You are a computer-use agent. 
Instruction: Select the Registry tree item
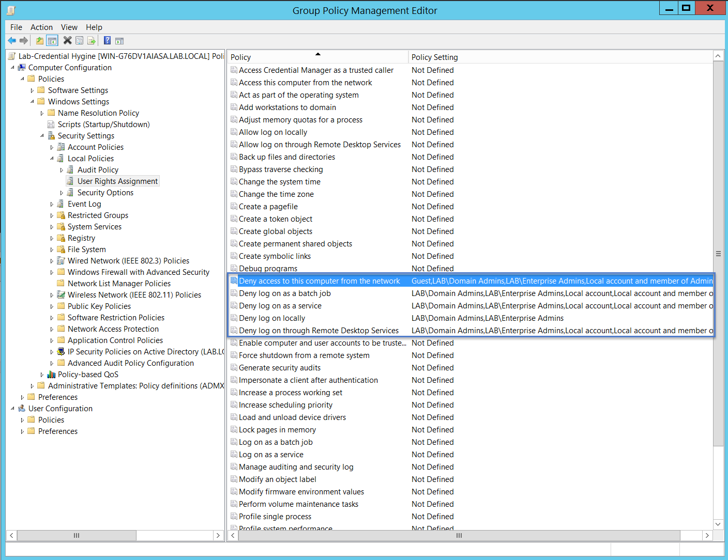pos(81,238)
